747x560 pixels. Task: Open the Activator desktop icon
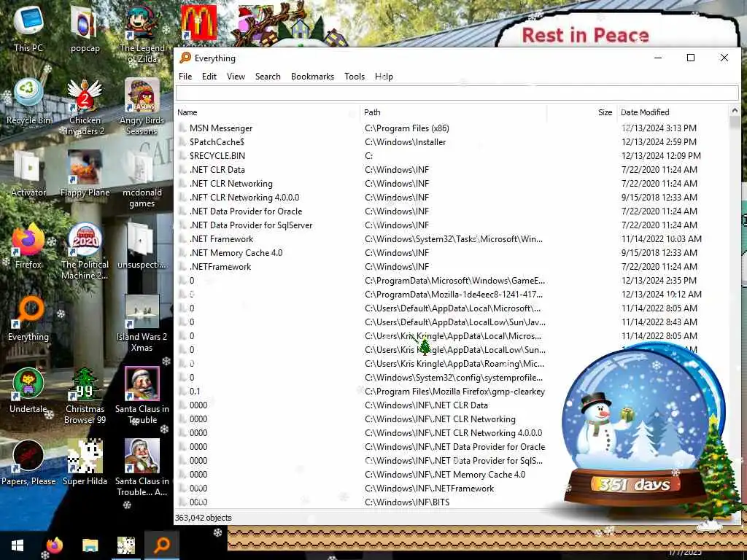point(28,174)
